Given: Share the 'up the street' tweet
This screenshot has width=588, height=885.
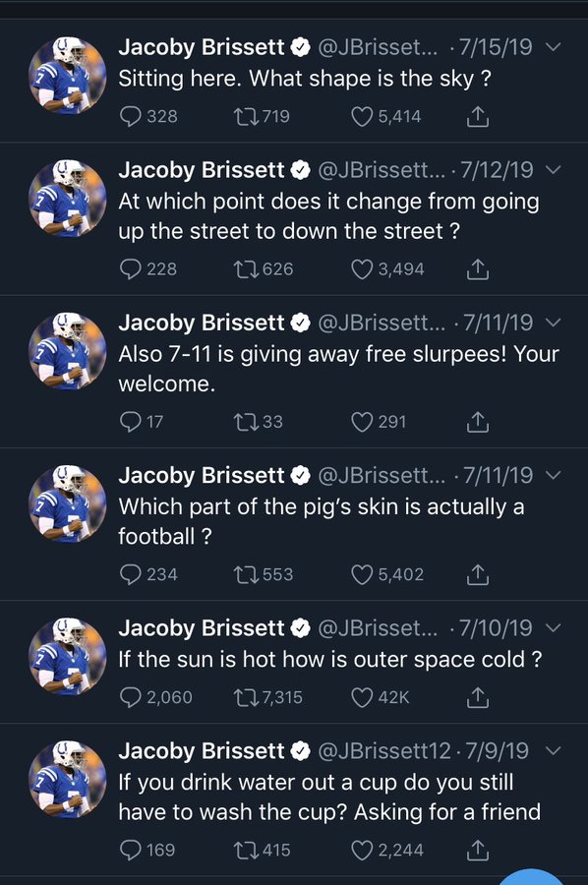Looking at the screenshot, I should point(478,269).
